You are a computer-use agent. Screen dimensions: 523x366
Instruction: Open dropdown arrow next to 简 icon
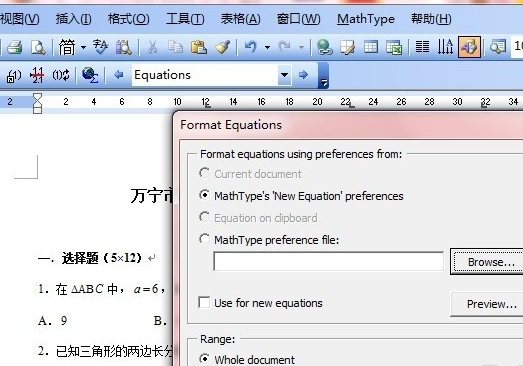pyautogui.click(x=83, y=47)
